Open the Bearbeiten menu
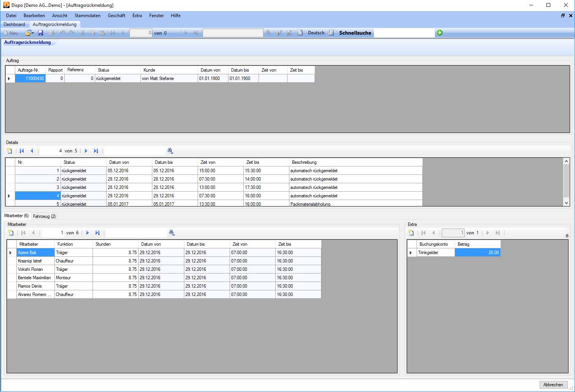Viewport: 575px width, 392px height. [34, 16]
